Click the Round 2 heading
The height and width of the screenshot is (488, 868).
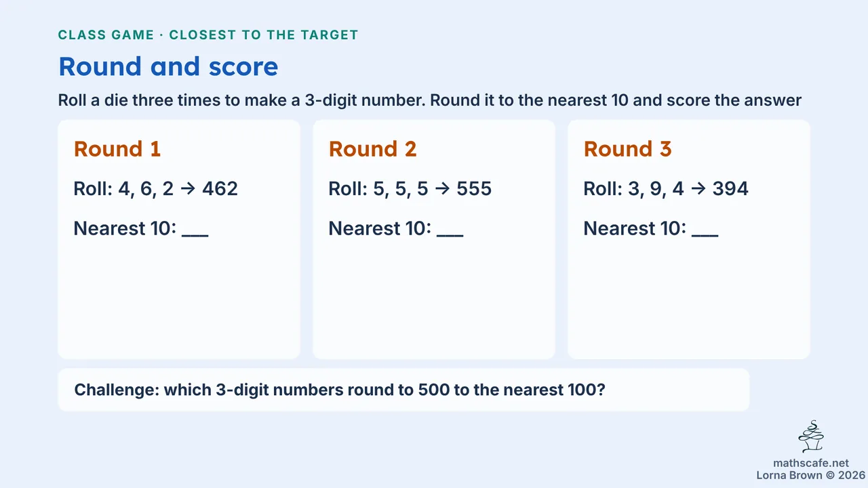click(372, 149)
